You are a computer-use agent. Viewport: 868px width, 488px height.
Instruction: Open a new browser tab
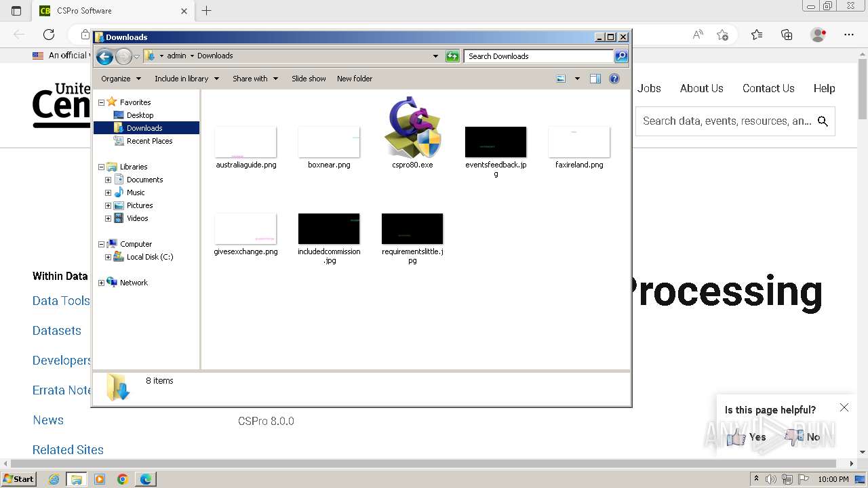pos(207,11)
